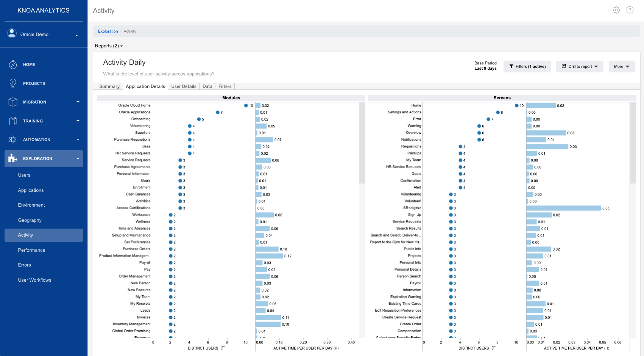Open the Exploration breadcrumb link
This screenshot has height=356, width=644.
[108, 31]
